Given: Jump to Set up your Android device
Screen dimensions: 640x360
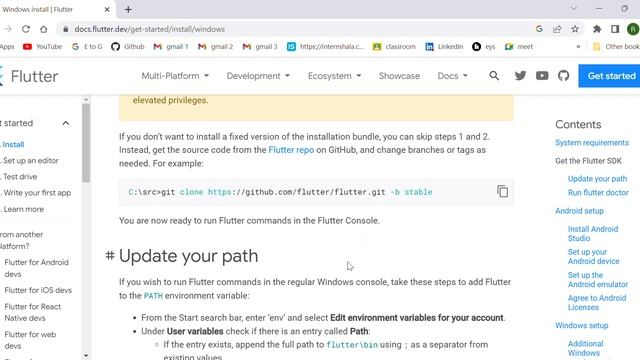Looking at the screenshot, I should (593, 256).
